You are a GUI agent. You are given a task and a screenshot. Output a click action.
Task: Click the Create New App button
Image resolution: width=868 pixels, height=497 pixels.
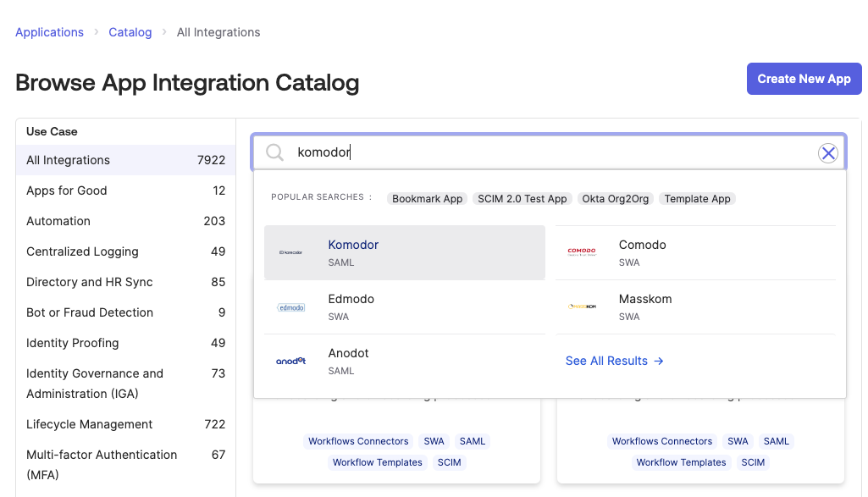804,79
